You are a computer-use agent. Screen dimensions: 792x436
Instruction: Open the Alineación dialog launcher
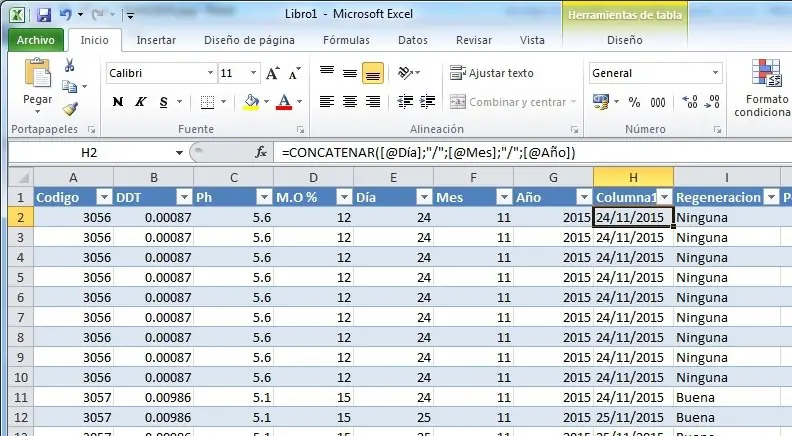tap(574, 130)
